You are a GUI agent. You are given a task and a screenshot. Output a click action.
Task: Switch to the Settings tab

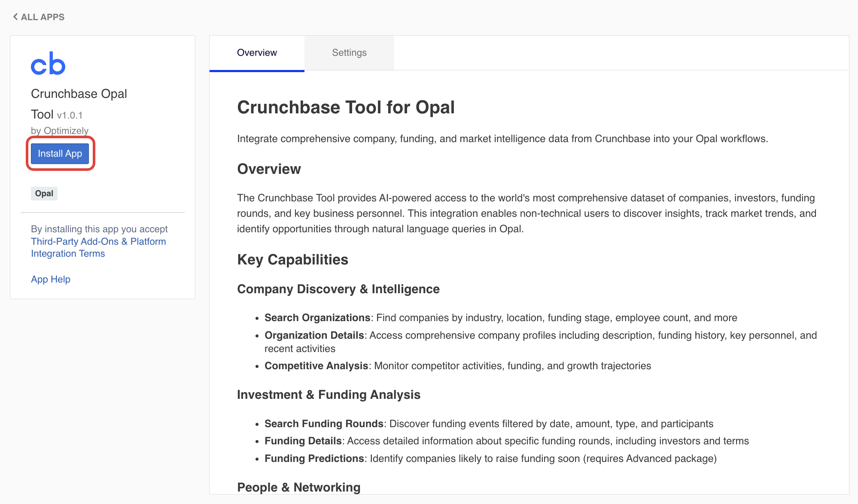point(349,52)
